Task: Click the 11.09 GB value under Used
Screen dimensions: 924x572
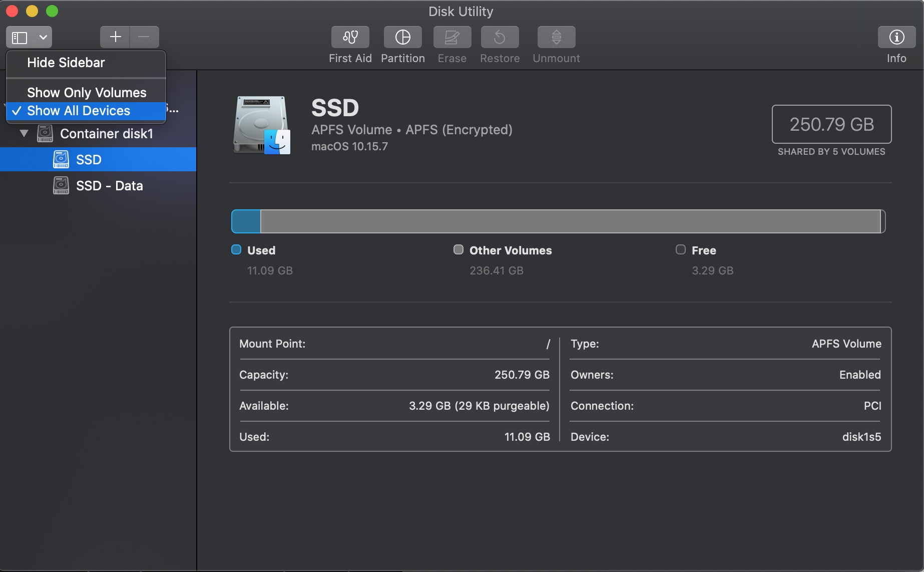Action: tap(270, 270)
